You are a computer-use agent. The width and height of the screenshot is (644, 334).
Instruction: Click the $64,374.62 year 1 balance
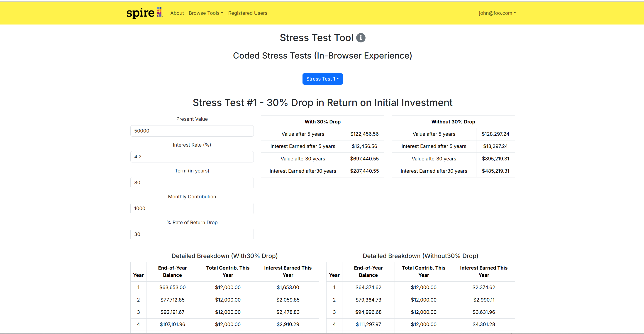click(x=368, y=287)
